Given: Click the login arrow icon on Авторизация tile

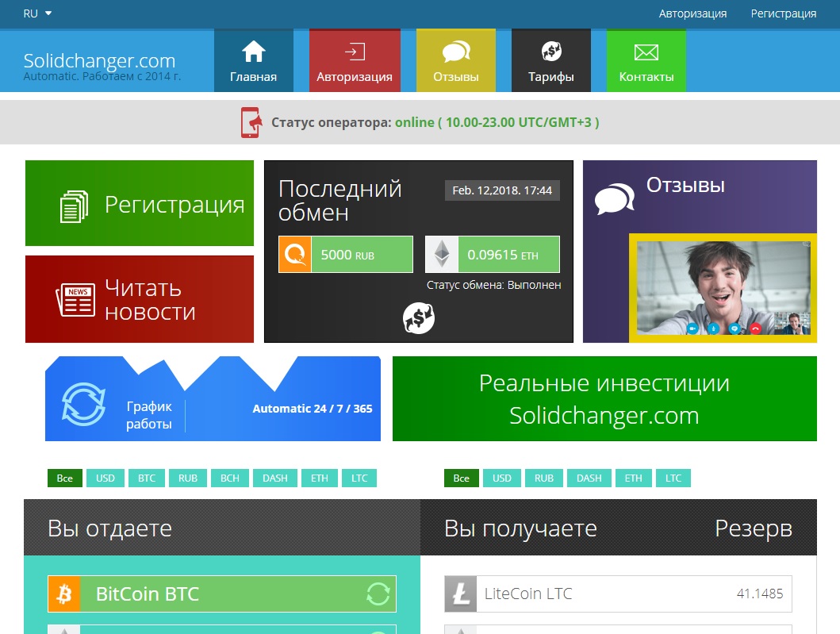Looking at the screenshot, I should pyautogui.click(x=354, y=52).
